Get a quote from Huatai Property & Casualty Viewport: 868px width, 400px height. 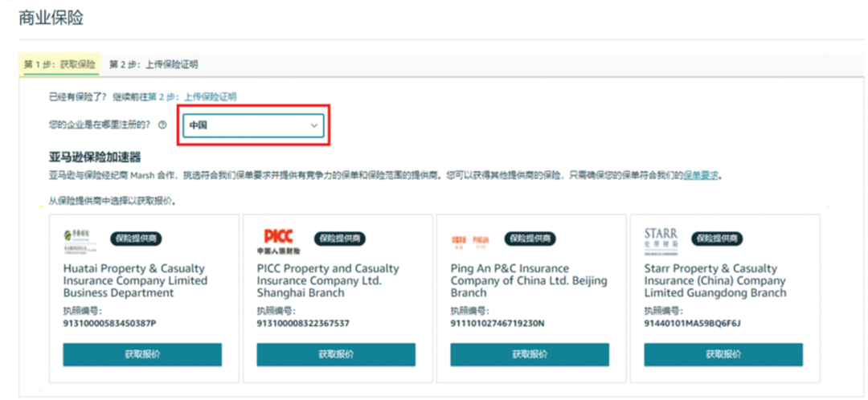pyautogui.click(x=142, y=355)
